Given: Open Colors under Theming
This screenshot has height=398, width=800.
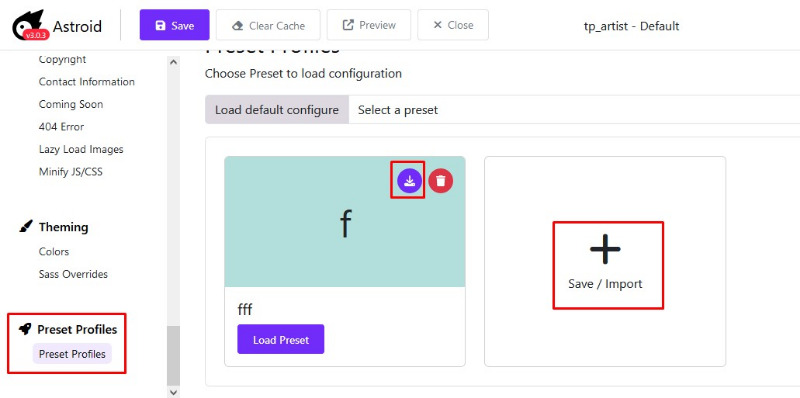Looking at the screenshot, I should pos(54,252).
